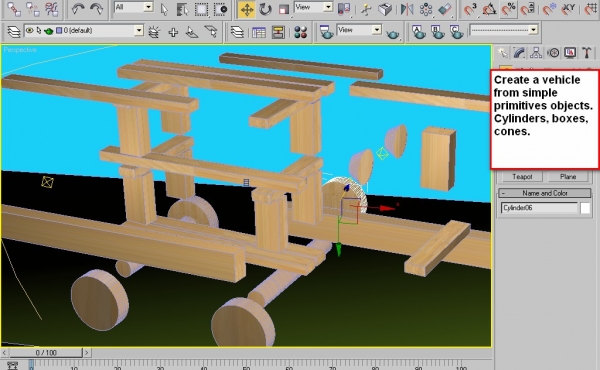Click the Quick Render teapot icon
The height and width of the screenshot is (370, 600).
pyautogui.click(x=392, y=34)
